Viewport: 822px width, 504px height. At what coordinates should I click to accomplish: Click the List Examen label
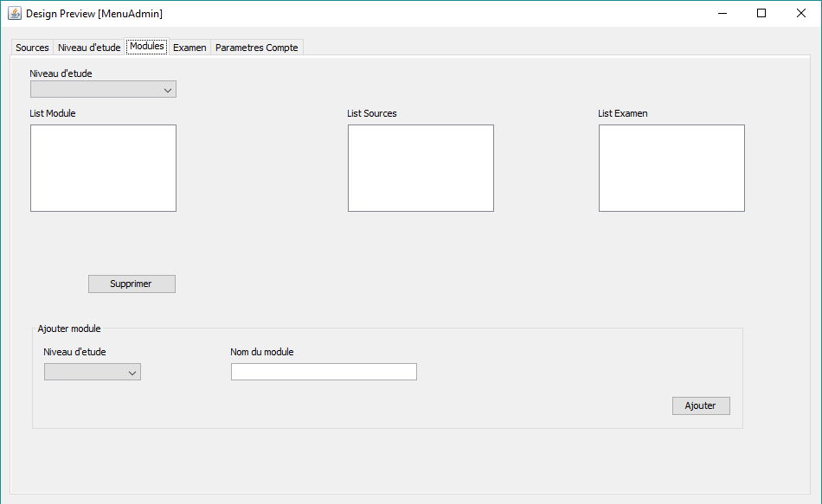pyautogui.click(x=623, y=113)
